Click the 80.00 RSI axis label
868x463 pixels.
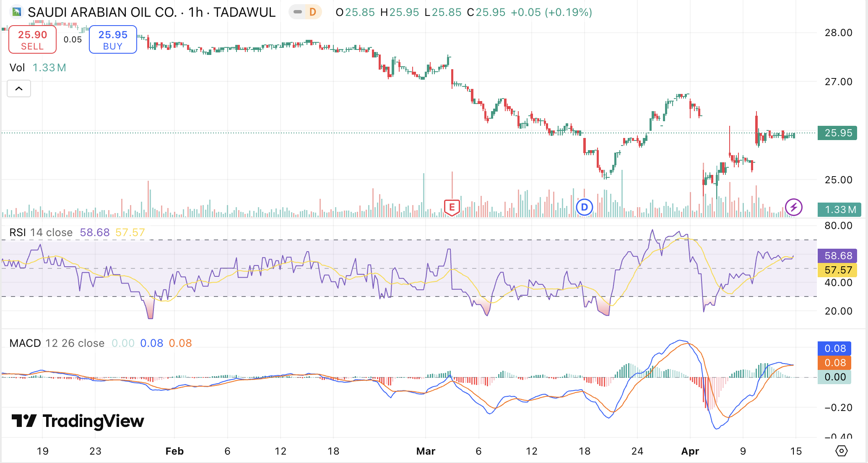click(x=838, y=226)
